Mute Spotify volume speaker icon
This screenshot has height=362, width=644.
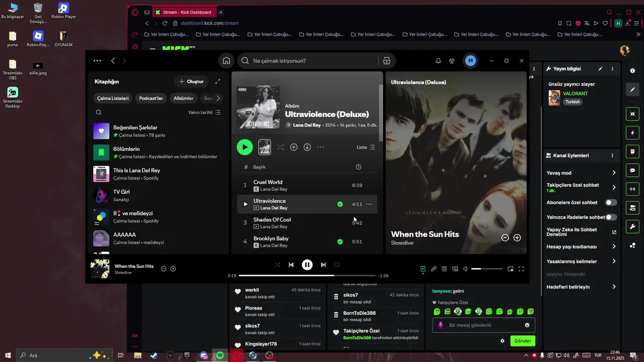[x=465, y=269]
